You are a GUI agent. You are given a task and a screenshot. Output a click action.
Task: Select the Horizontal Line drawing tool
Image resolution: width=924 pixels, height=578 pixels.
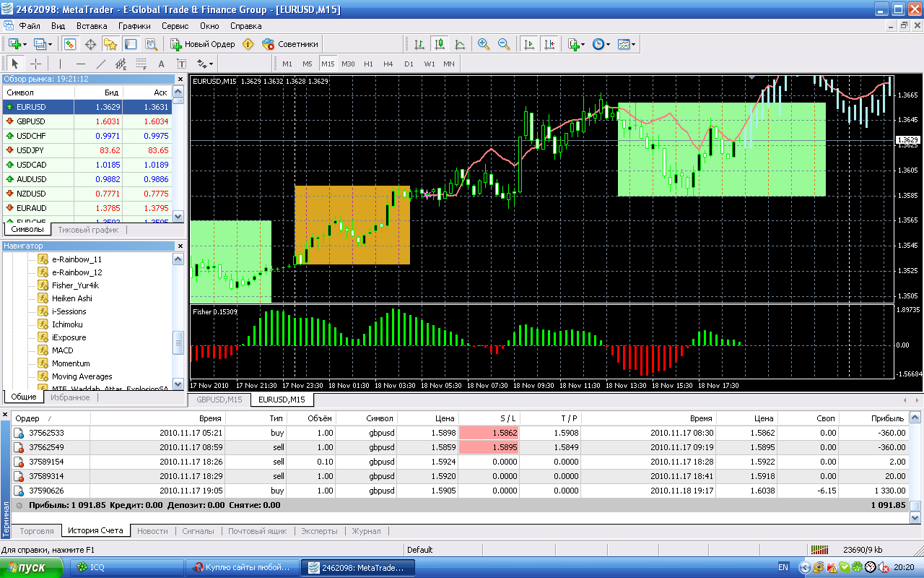[x=80, y=64]
